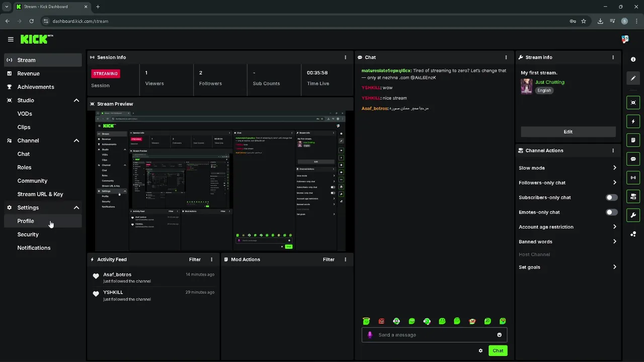Click the lightning bolt widget icon
Screen dimensions: 644x362
(633, 121)
